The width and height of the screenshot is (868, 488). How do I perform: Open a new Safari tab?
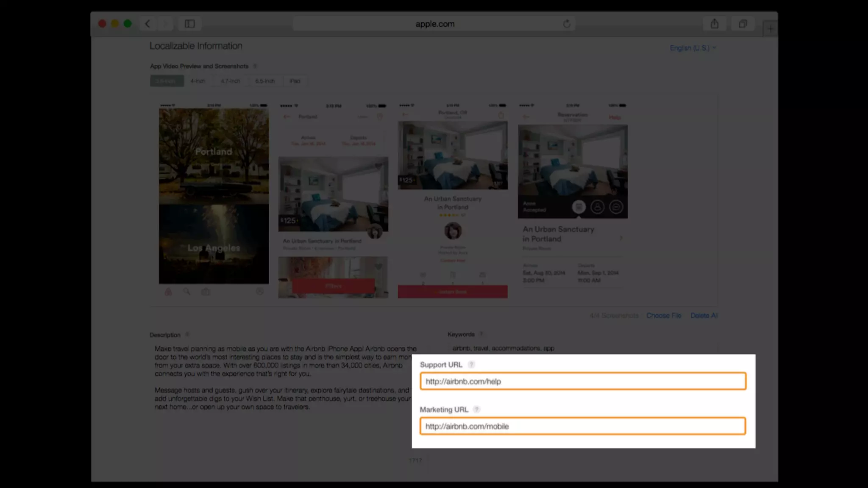pos(770,29)
